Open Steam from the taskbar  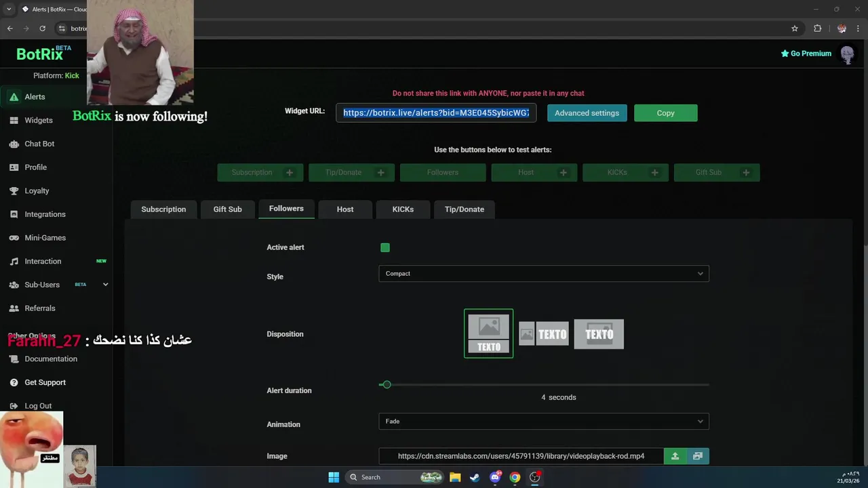[x=475, y=477]
